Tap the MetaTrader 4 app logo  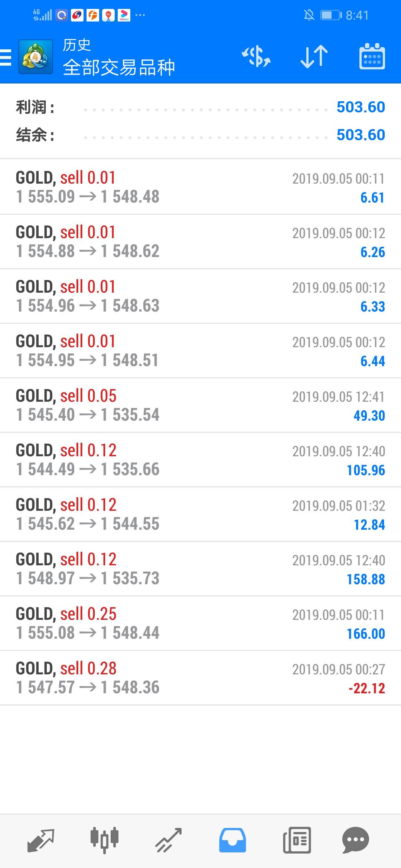click(x=36, y=57)
